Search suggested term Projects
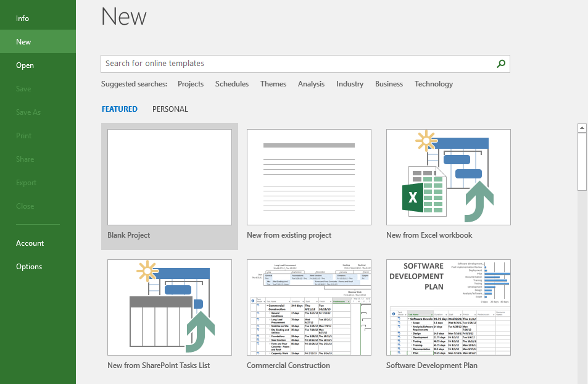The image size is (588, 384). [x=191, y=84]
